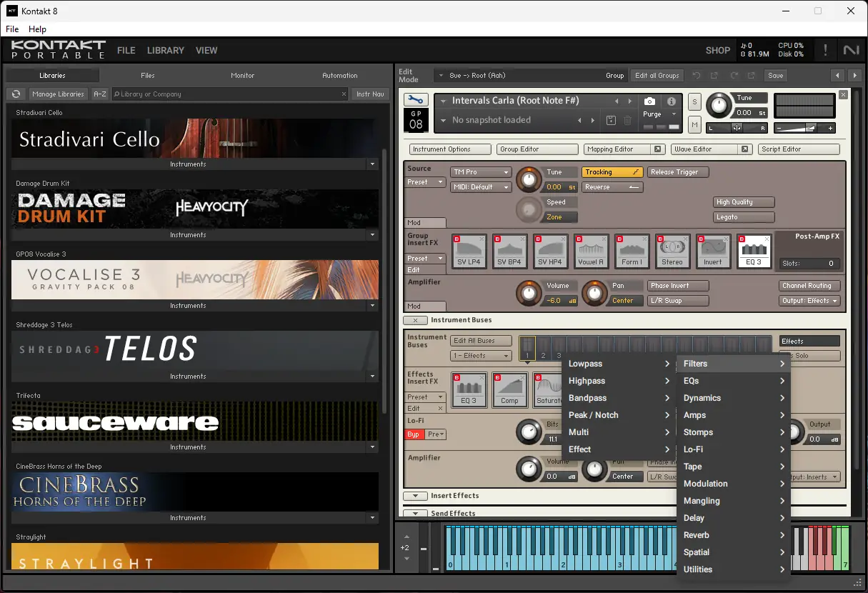Adjust the instrument output volume slider
868x593 pixels.
tap(806, 128)
